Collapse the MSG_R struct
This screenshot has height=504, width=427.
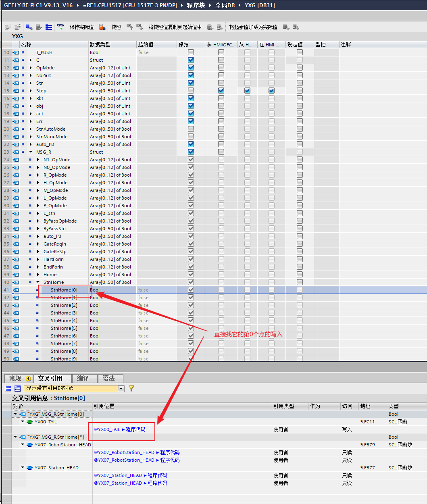click(x=31, y=152)
